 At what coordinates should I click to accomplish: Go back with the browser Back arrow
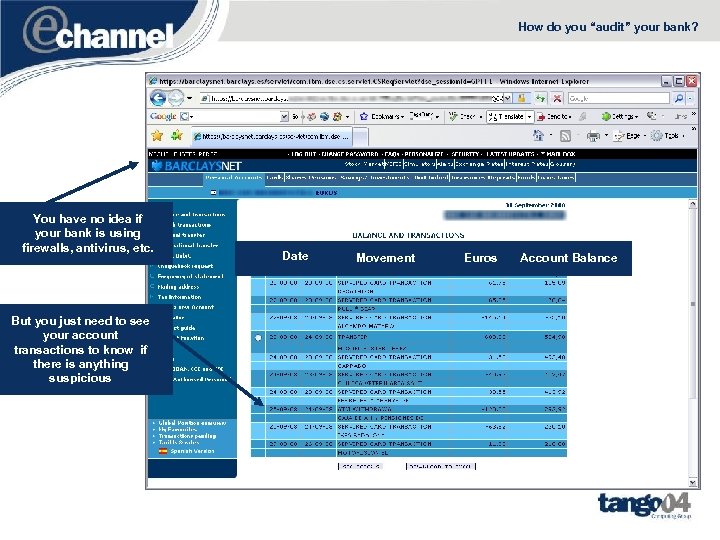pos(158,98)
